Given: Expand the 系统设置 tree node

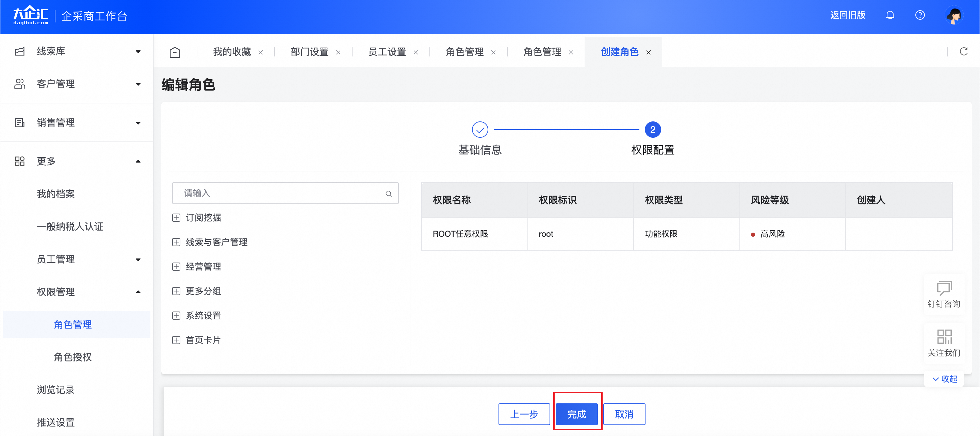Looking at the screenshot, I should click(x=176, y=316).
